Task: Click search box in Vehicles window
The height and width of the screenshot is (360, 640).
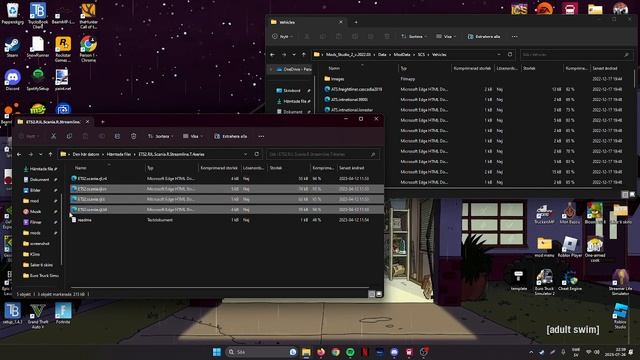Action: (576, 55)
